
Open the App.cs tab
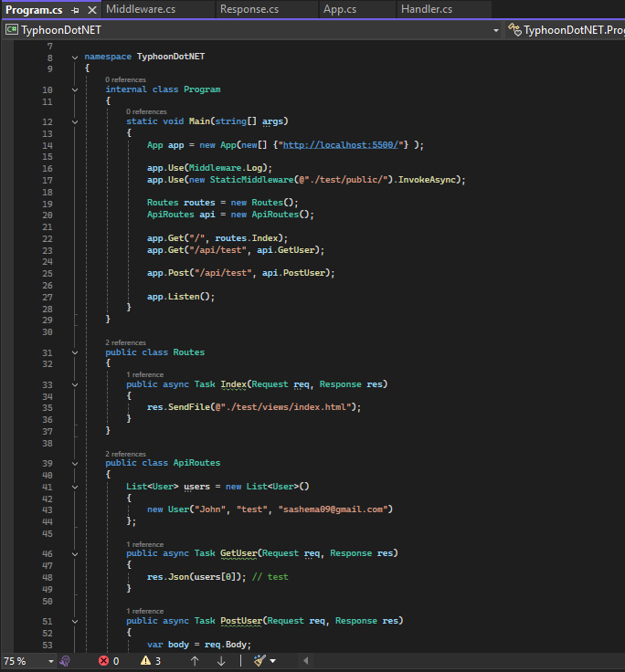tap(340, 9)
